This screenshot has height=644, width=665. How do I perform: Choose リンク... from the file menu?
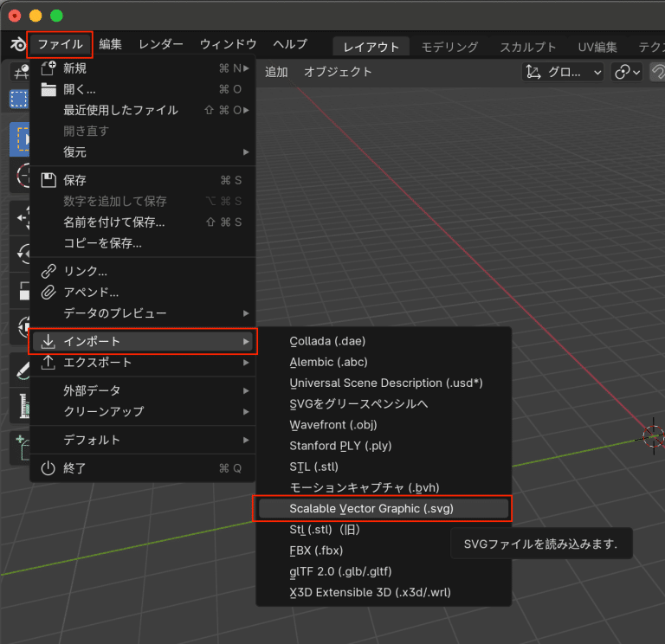pos(143,271)
